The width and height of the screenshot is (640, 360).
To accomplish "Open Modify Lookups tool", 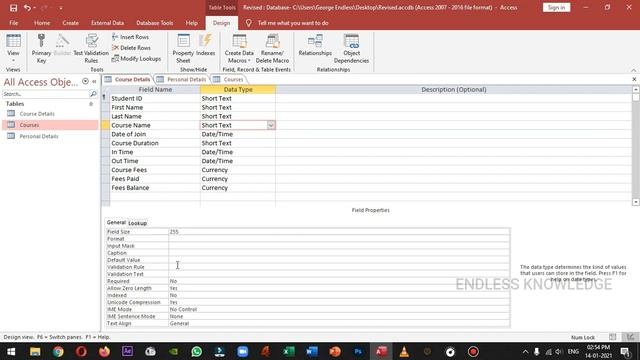I will [136, 59].
